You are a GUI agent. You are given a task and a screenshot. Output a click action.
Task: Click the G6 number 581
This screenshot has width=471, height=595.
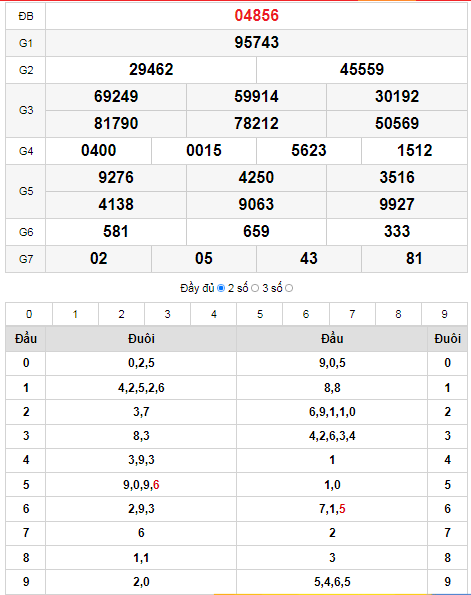(116, 231)
